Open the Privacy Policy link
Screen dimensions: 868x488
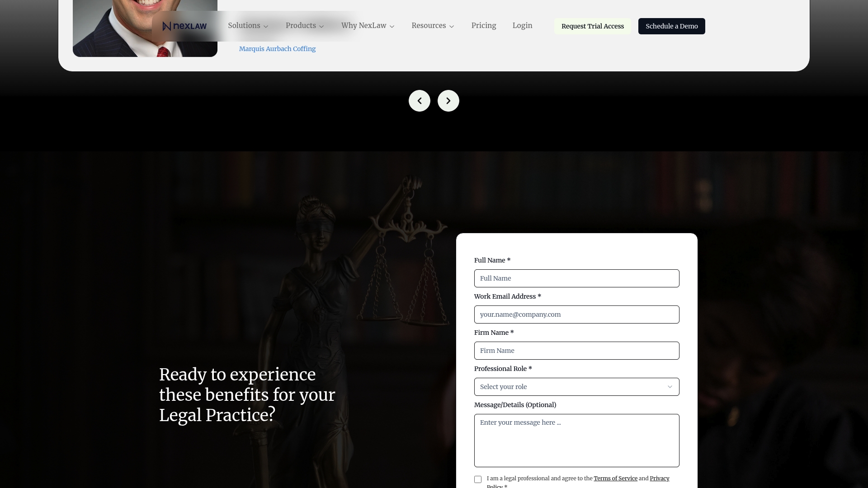pos(660,479)
